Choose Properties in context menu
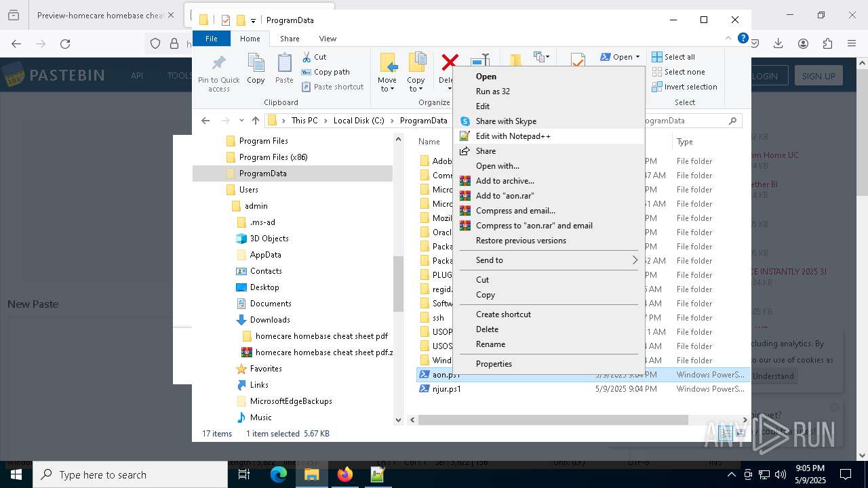 (548, 364)
